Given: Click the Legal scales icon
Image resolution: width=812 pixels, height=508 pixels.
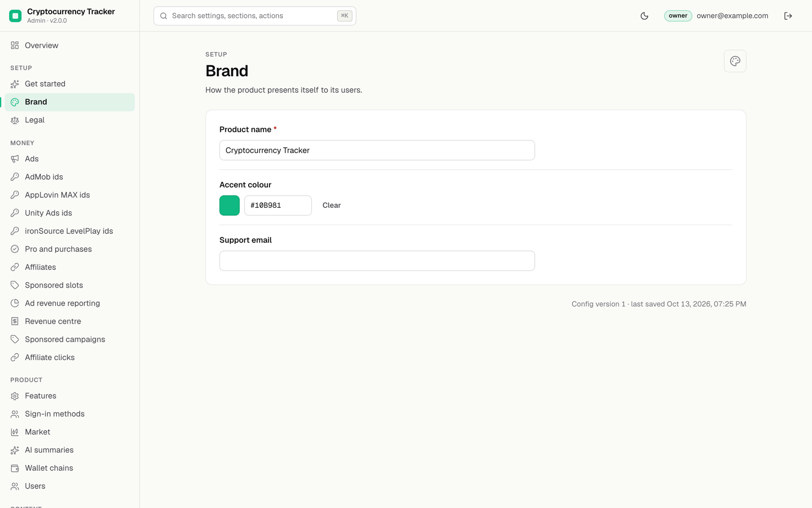Looking at the screenshot, I should [x=15, y=120].
